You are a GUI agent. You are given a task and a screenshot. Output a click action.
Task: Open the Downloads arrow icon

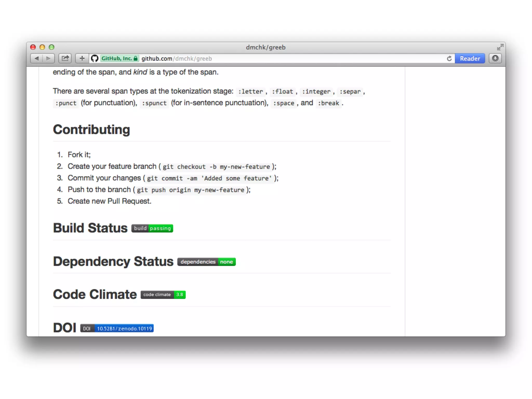point(495,58)
